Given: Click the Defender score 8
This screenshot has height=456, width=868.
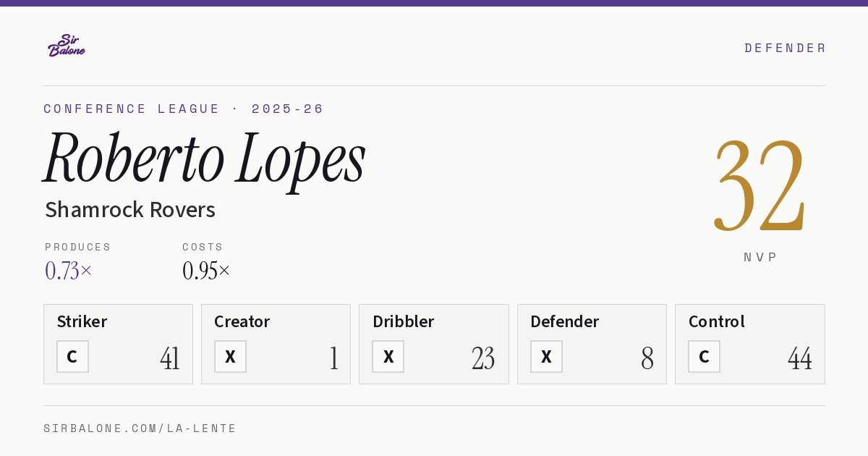Looking at the screenshot, I should tap(647, 358).
